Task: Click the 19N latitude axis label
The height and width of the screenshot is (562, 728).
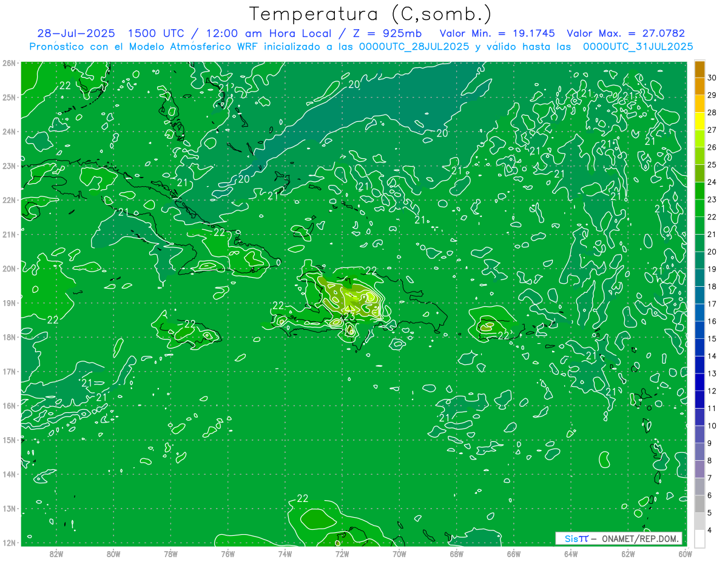Action: point(9,303)
